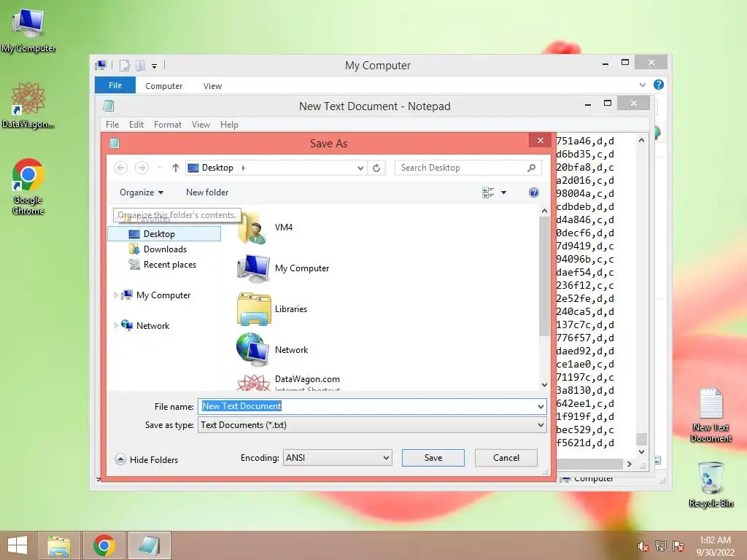Open Notepad View menu
This screenshot has height=560, width=747.
[201, 124]
